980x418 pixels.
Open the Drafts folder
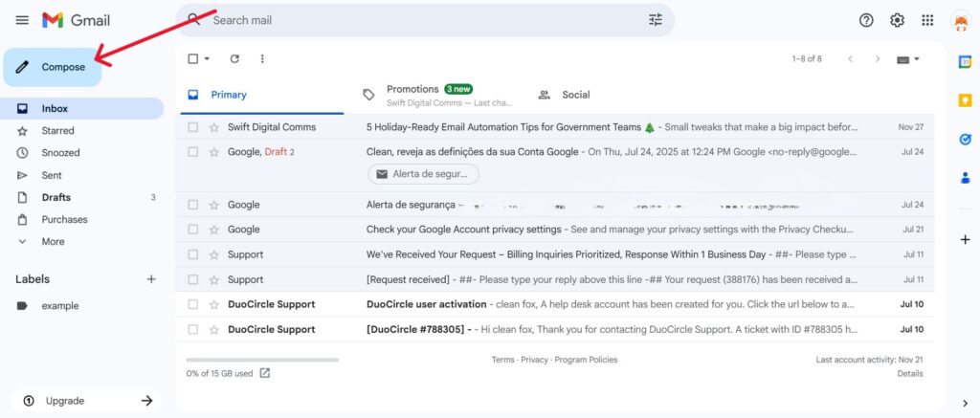click(82, 197)
